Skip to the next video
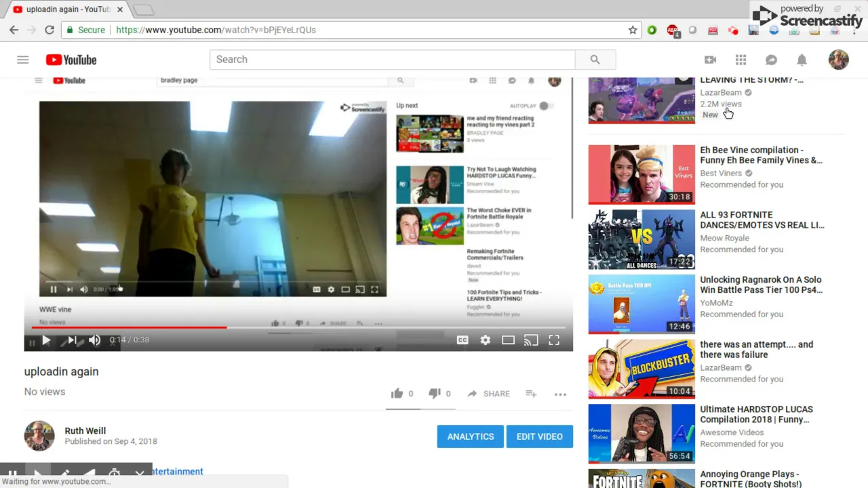This screenshot has width=868, height=488. pos(71,340)
